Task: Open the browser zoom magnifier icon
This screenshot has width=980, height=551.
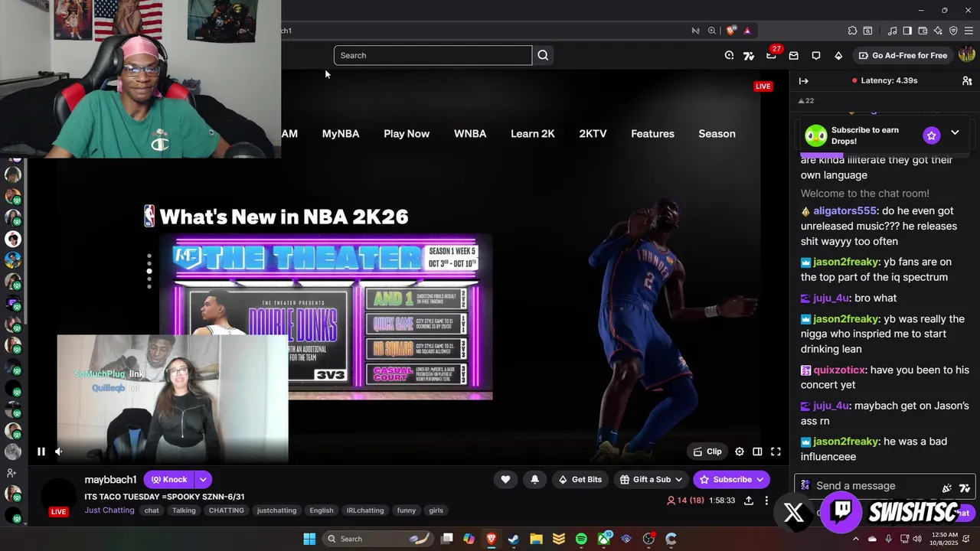Action: pos(712,31)
